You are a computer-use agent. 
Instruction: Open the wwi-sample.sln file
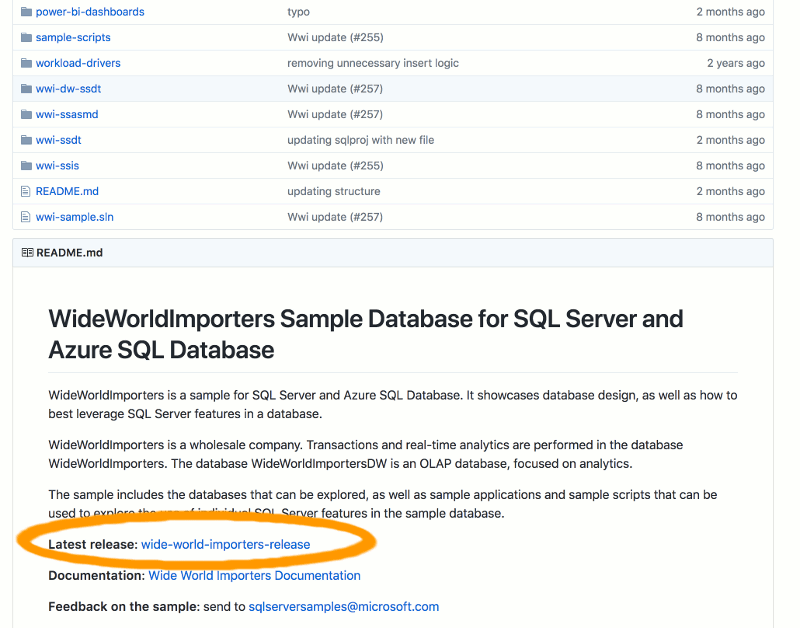(74, 217)
